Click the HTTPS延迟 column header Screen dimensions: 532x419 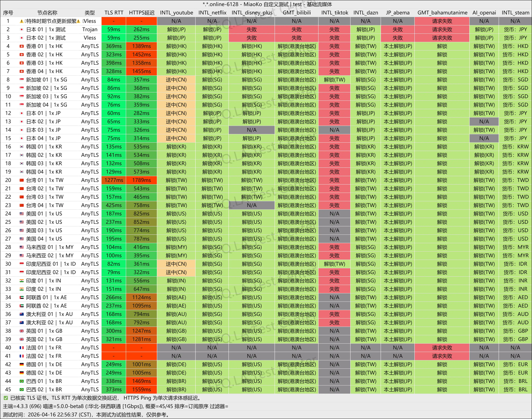(142, 13)
